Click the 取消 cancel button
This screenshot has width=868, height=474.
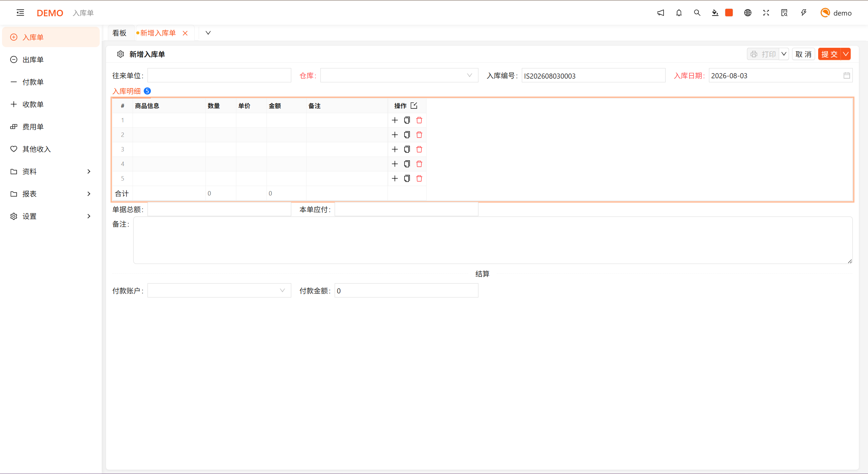(x=803, y=54)
